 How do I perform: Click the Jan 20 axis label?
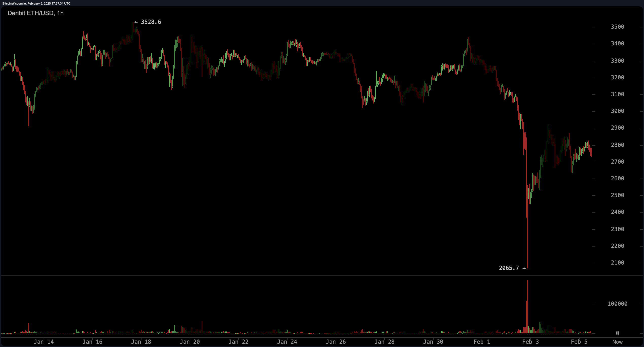(190, 342)
